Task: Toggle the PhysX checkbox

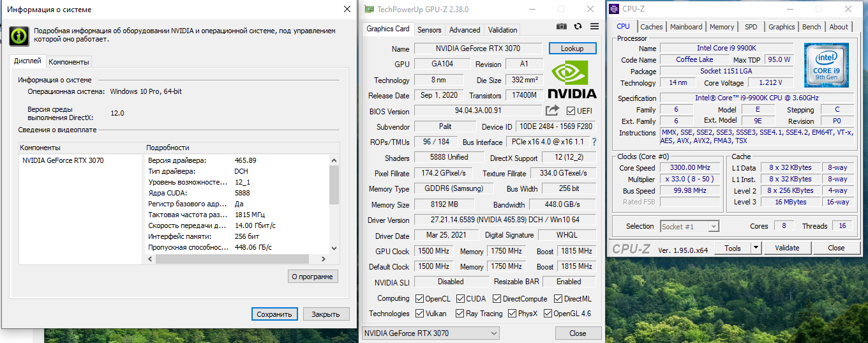Action: pos(512,314)
